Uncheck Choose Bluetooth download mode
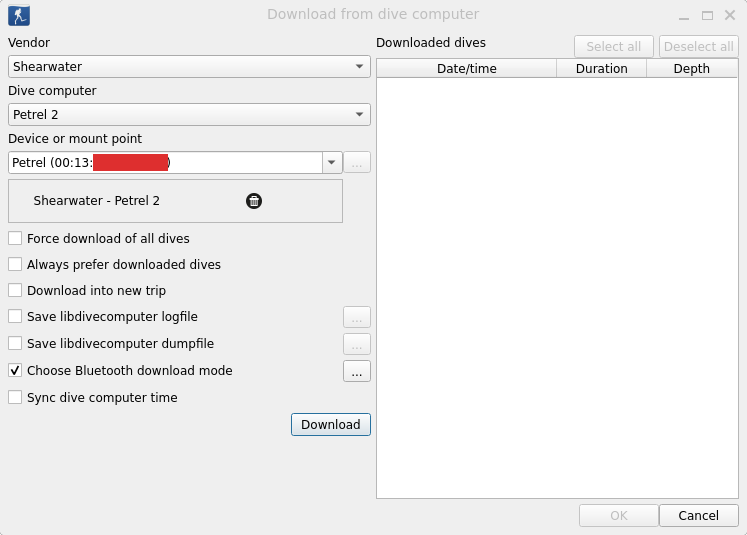The width and height of the screenshot is (747, 535). click(x=15, y=371)
